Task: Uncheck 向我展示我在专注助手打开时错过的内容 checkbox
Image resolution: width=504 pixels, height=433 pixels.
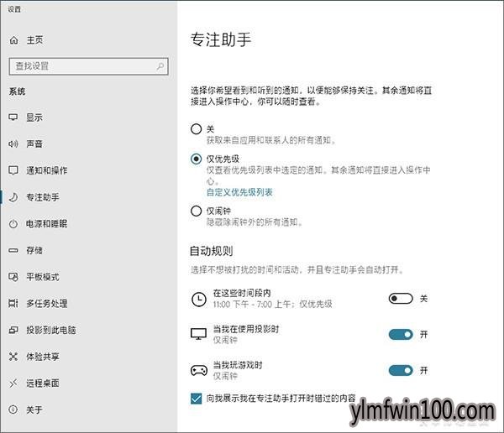Action: point(196,399)
